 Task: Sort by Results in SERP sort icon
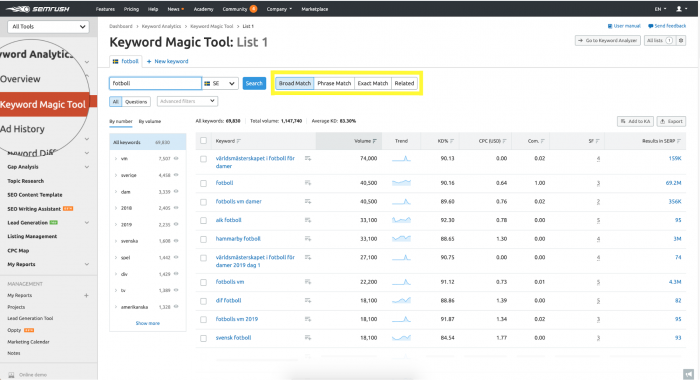pos(679,141)
